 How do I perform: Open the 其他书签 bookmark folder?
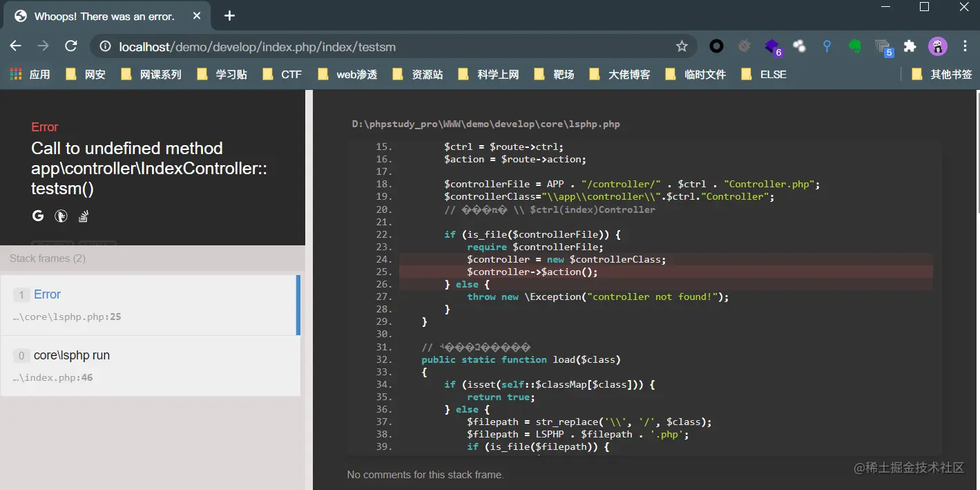coord(941,74)
